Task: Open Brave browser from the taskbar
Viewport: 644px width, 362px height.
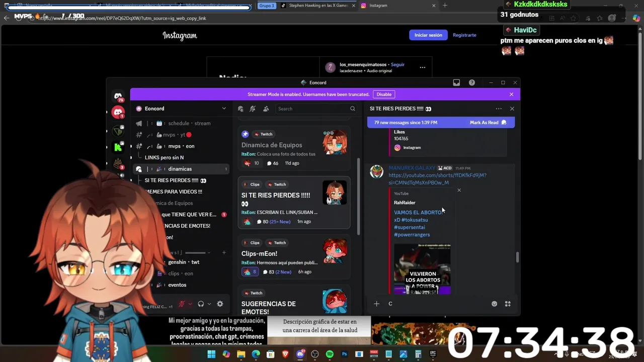Action: click(x=285, y=354)
